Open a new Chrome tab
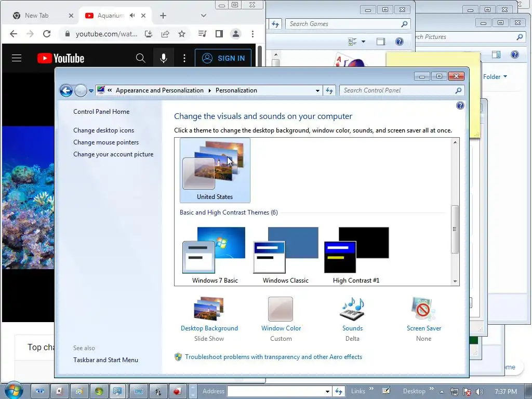 pyautogui.click(x=163, y=16)
